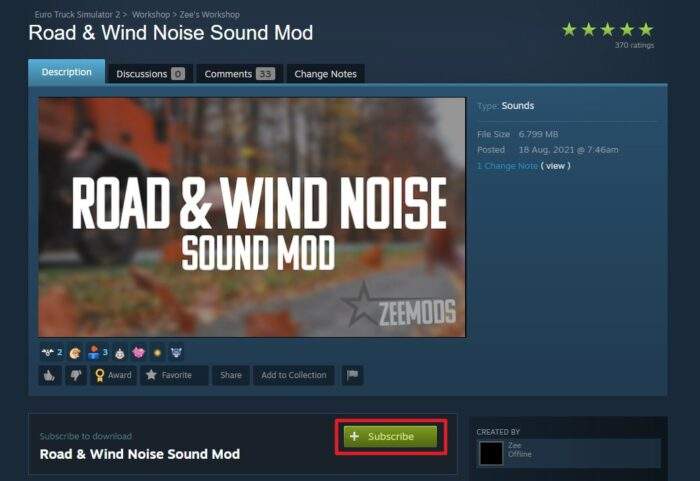Click the thumbs down rate icon
700x481 pixels.
click(x=76, y=375)
